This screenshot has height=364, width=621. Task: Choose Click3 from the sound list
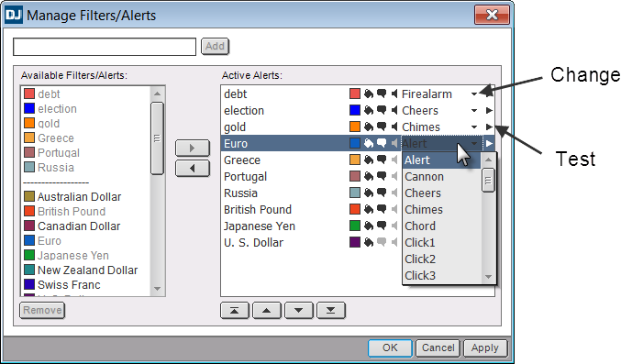(441, 275)
